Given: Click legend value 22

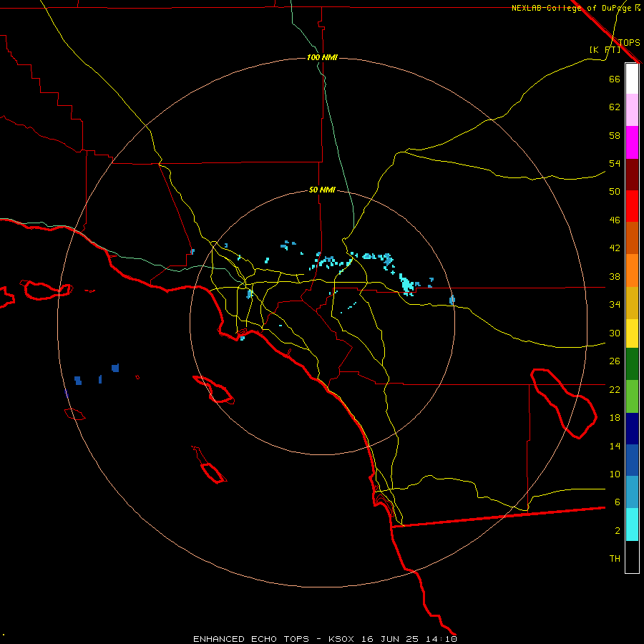Looking at the screenshot, I should 615,389.
